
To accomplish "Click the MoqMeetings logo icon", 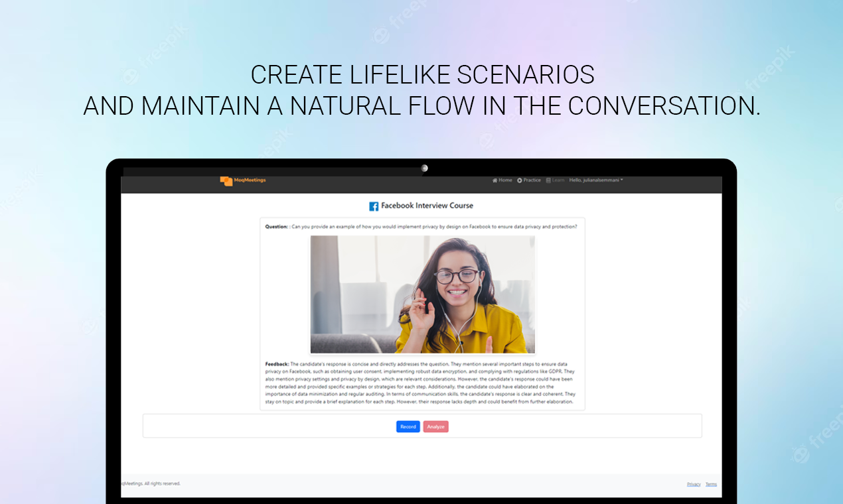I will pos(226,180).
